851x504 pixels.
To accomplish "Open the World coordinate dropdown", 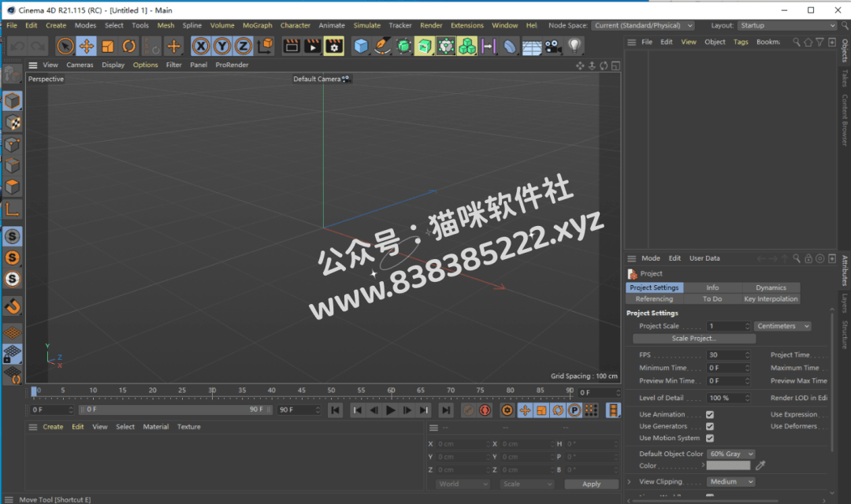I will [x=463, y=484].
